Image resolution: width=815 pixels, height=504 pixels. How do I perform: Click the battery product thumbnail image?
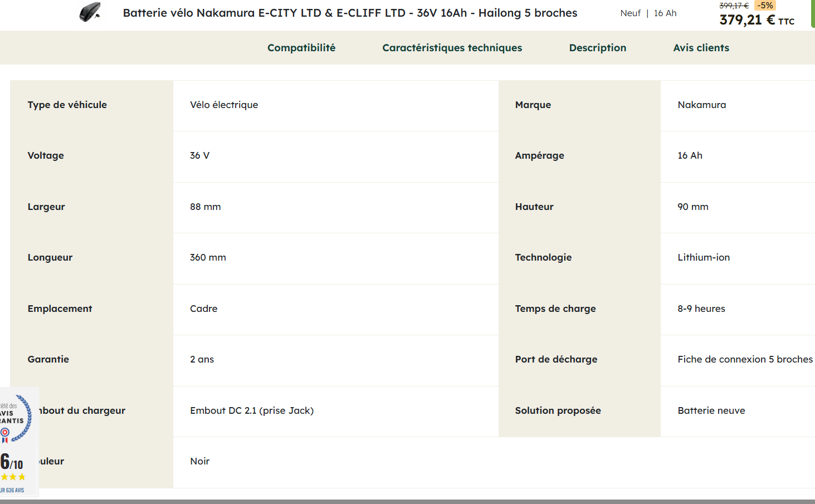pyautogui.click(x=90, y=12)
